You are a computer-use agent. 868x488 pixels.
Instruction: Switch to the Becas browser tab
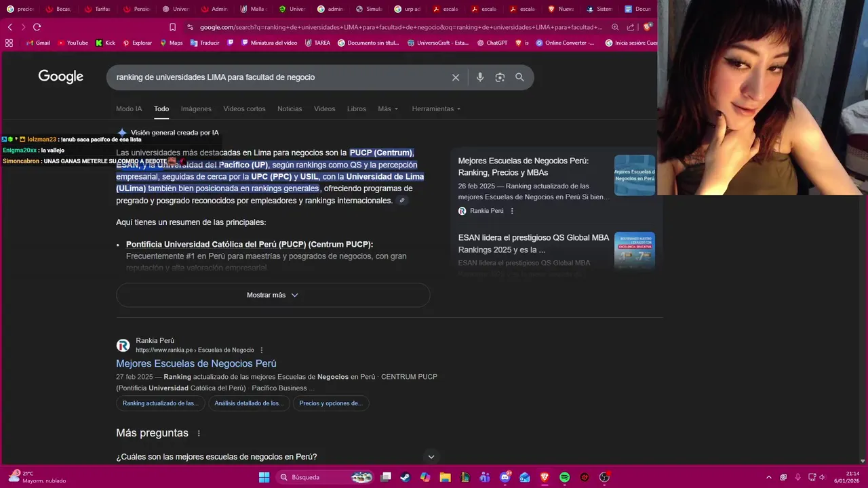coord(59,9)
